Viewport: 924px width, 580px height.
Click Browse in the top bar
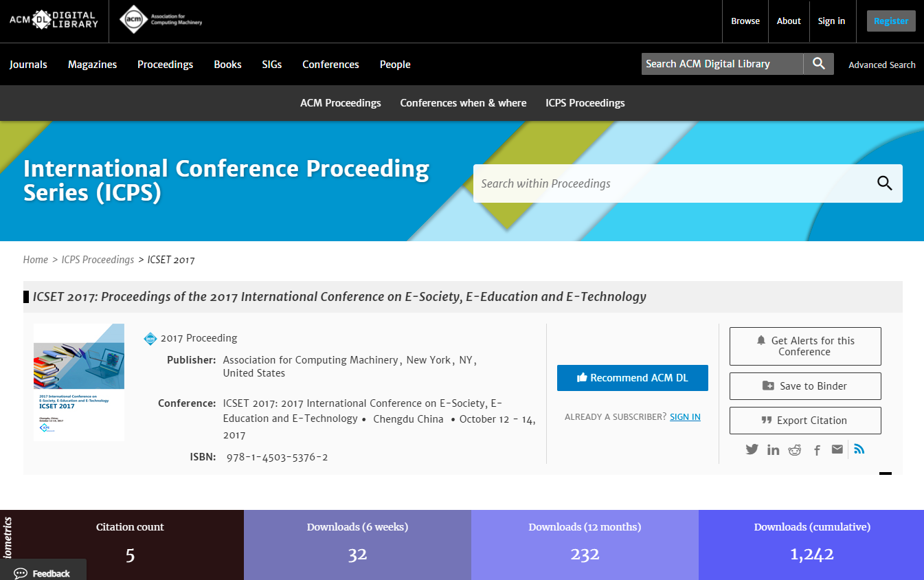click(x=745, y=21)
